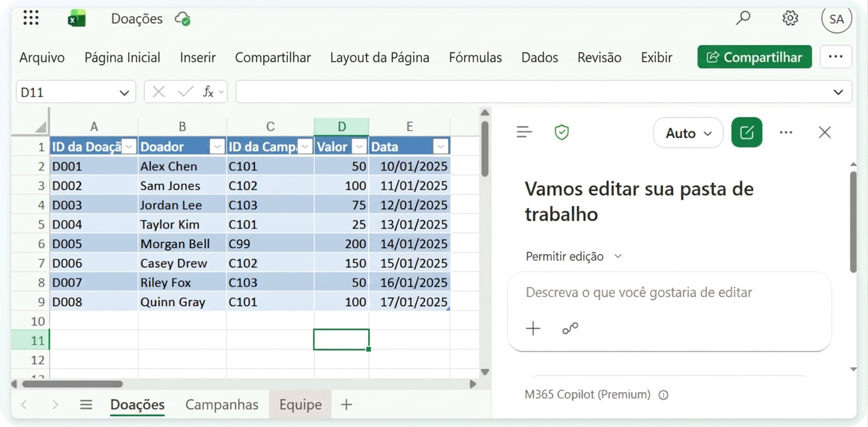
Task: Click the Compartilhar ribbon tab
Action: (273, 58)
